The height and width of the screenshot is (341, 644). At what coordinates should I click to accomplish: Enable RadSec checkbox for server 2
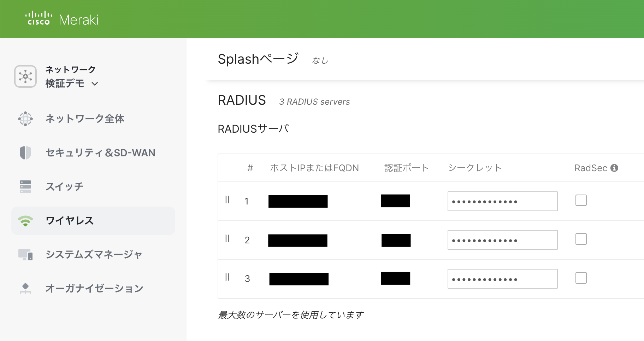tap(581, 239)
